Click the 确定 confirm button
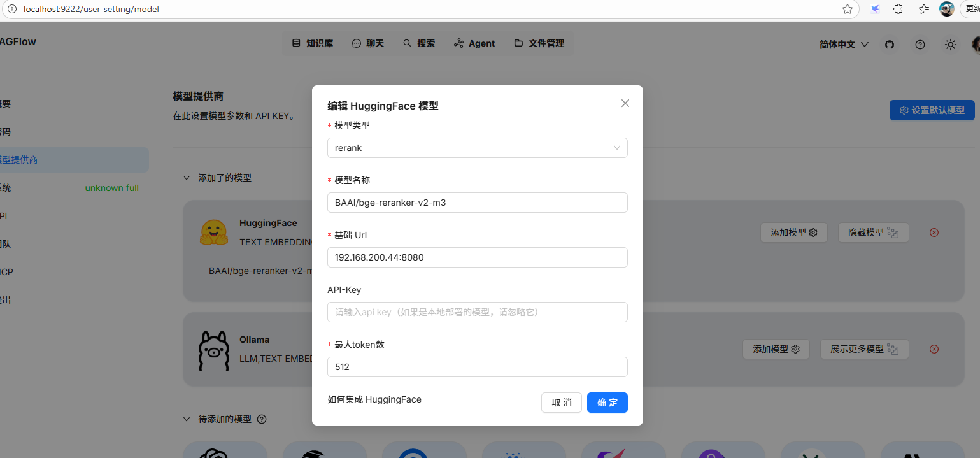The width and height of the screenshot is (980, 458). [x=607, y=403]
